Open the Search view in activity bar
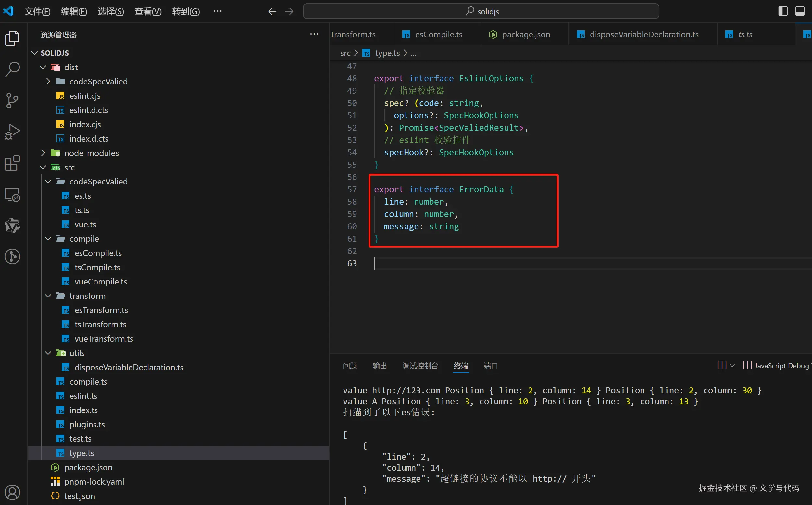Image resolution: width=812 pixels, height=505 pixels. tap(12, 69)
